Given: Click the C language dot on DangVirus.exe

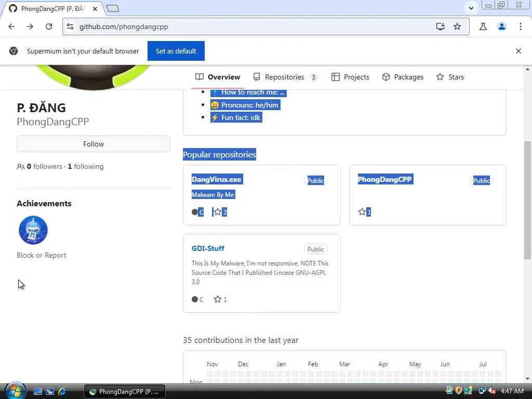Looking at the screenshot, I should [x=195, y=212].
